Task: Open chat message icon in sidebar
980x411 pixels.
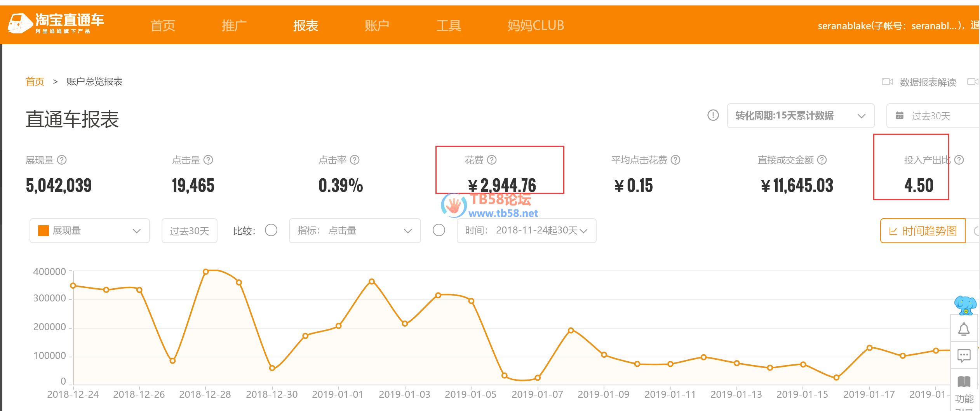Action: click(x=964, y=355)
